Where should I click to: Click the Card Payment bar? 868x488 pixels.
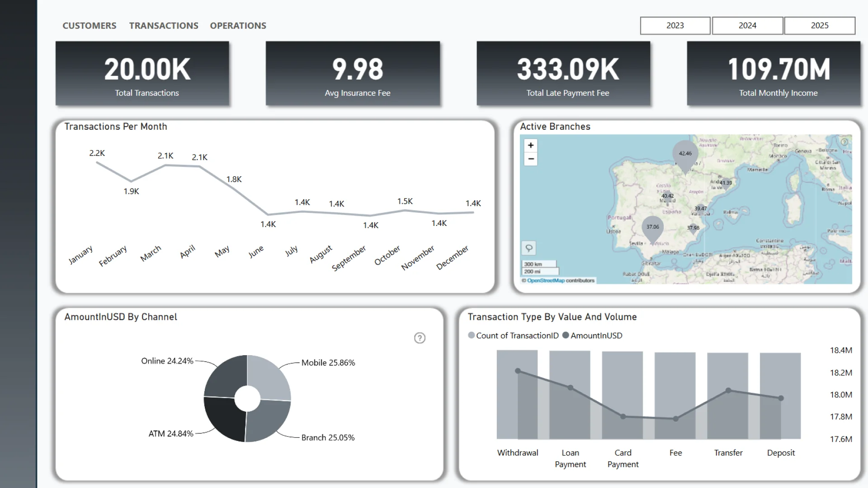point(623,395)
